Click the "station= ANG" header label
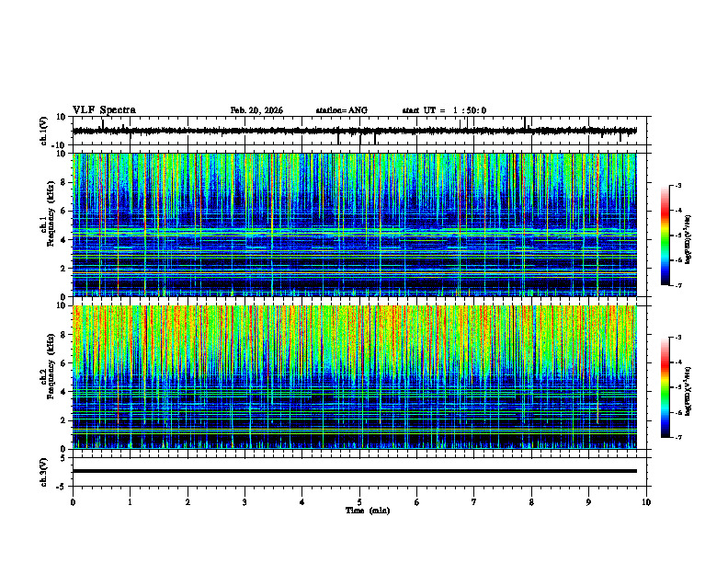 [341, 110]
